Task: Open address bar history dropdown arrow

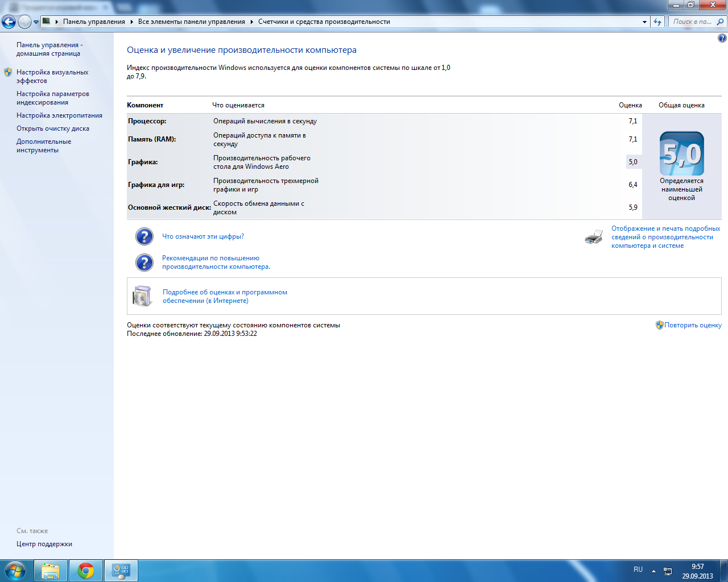Action: point(644,22)
